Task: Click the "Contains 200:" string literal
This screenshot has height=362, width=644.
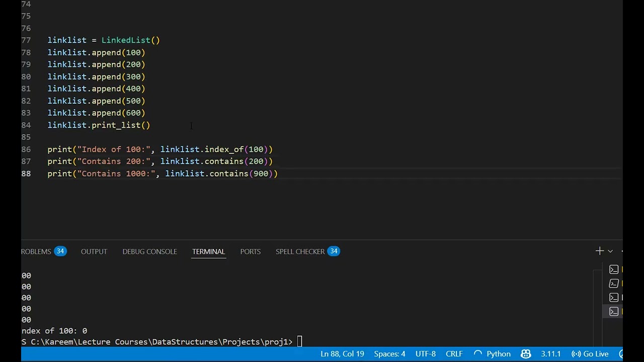Action: point(114,161)
